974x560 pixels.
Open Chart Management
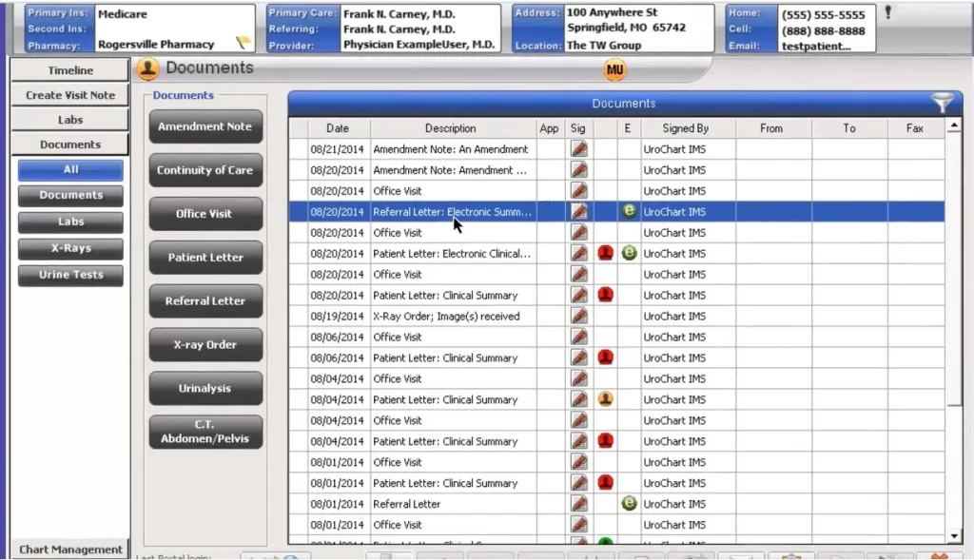[69, 549]
